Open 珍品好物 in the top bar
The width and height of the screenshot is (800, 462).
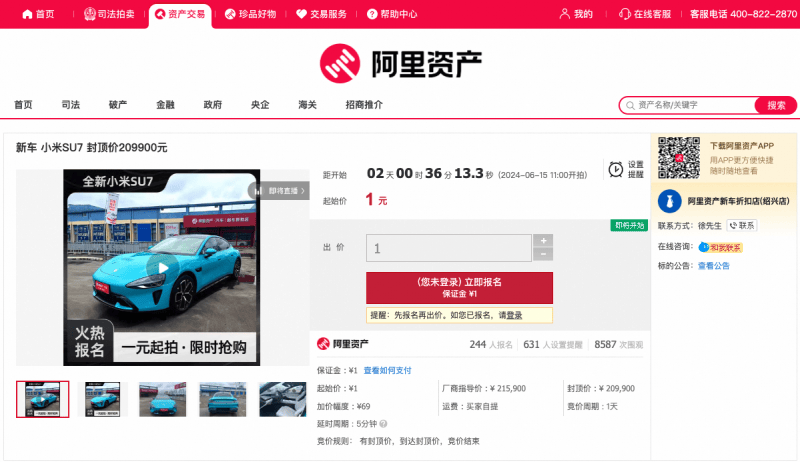[x=251, y=14]
